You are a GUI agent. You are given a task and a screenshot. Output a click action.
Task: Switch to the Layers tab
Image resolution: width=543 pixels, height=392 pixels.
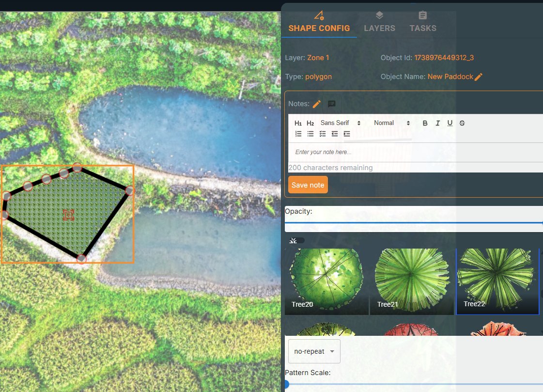pyautogui.click(x=379, y=22)
